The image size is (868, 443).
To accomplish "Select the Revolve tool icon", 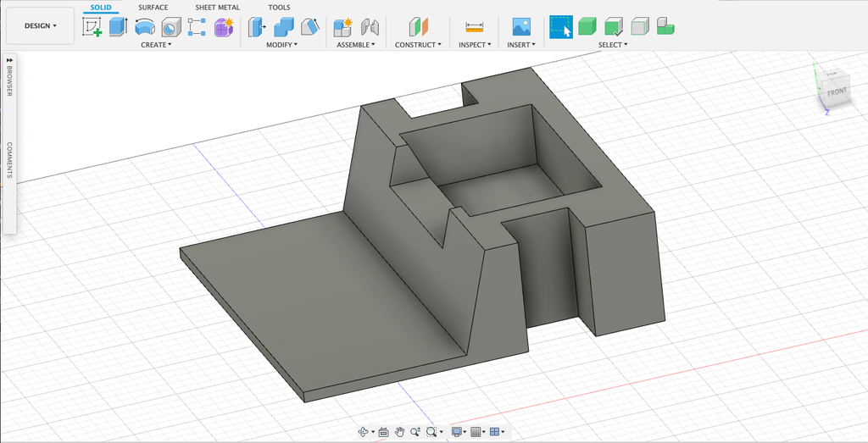I will pos(144,27).
